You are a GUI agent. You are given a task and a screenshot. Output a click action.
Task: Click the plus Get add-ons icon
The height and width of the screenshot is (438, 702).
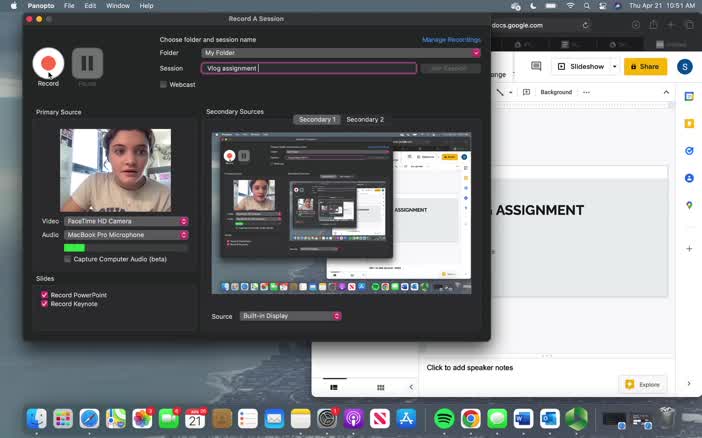coord(689,249)
